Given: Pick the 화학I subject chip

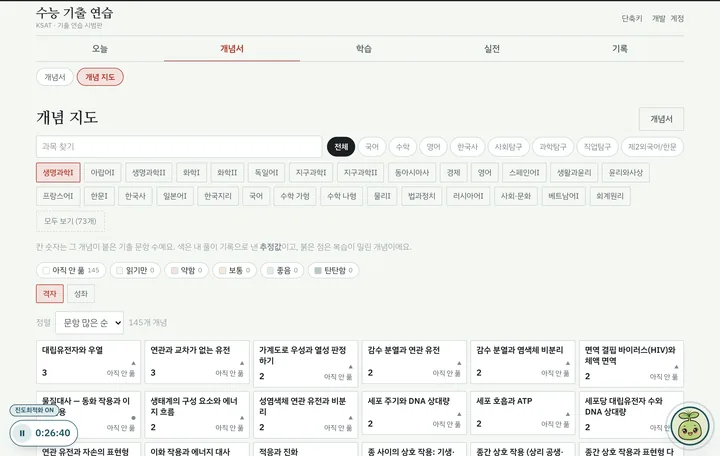Looking at the screenshot, I should (x=191, y=173).
